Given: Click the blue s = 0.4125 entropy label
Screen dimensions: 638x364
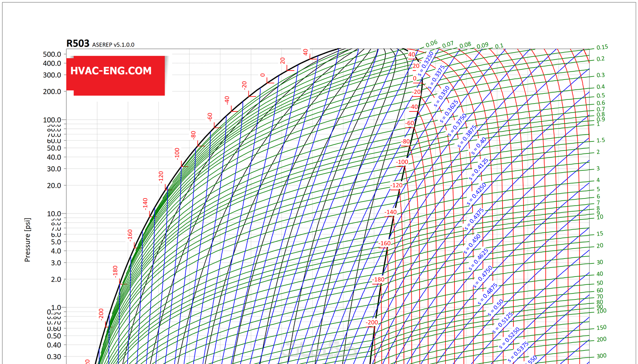Looking at the screenshot, I should coord(478,169).
